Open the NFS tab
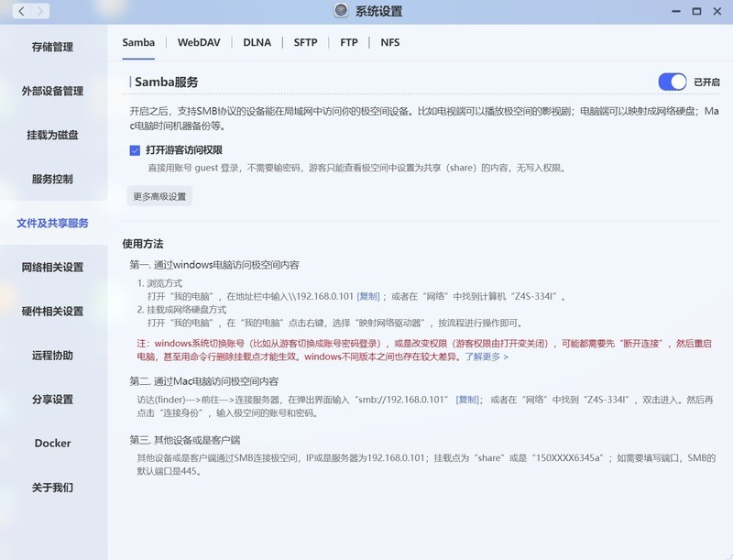 (x=391, y=42)
